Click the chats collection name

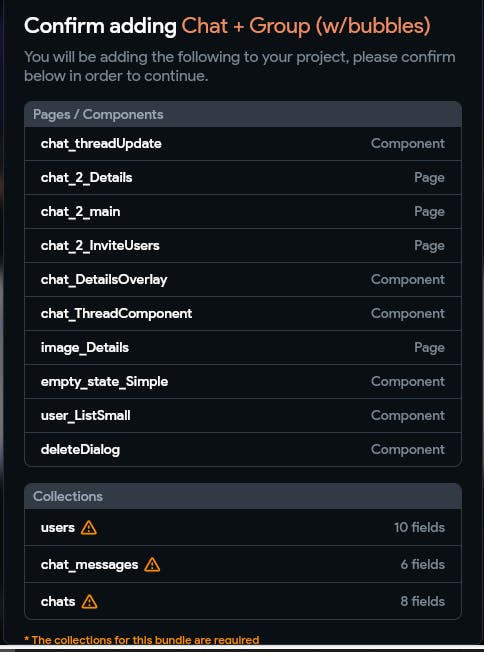(x=58, y=601)
